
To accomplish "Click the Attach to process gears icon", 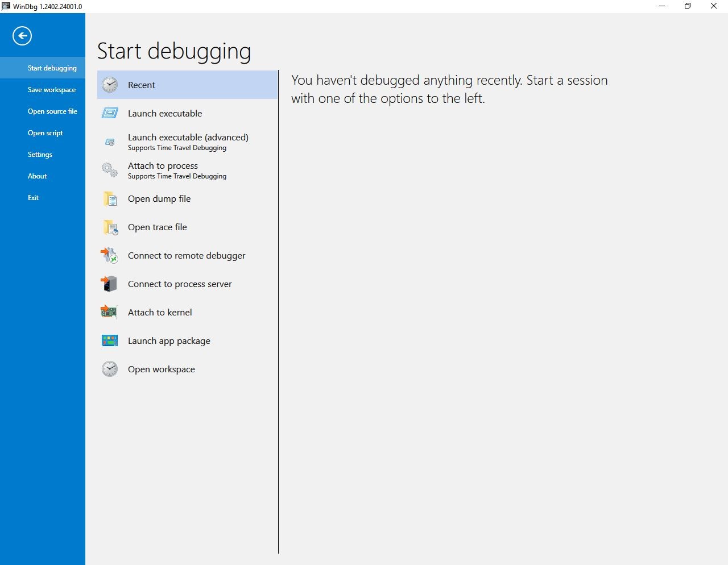I will (x=110, y=170).
